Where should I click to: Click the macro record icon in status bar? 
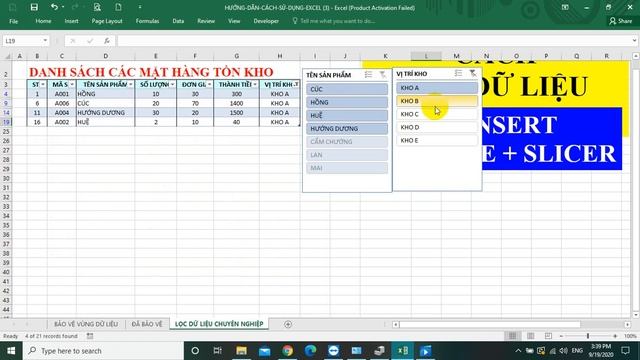[x=90, y=336]
